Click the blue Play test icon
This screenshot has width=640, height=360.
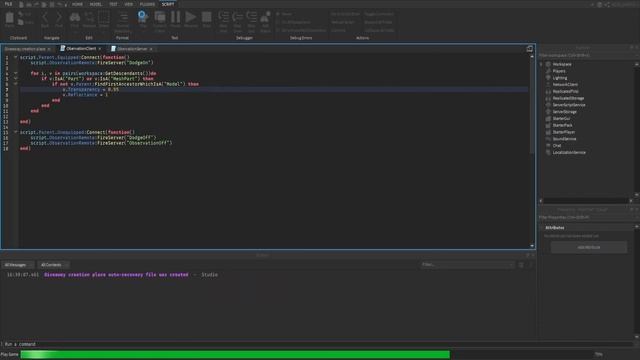tap(142, 17)
